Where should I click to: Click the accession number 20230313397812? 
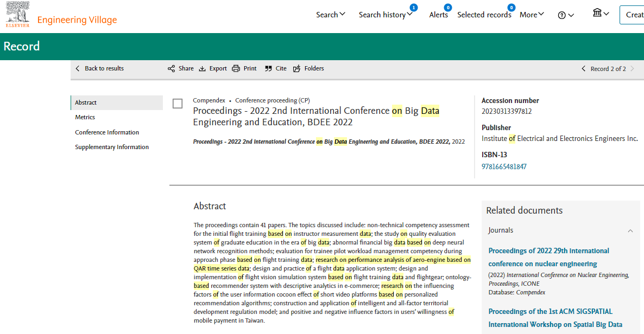pyautogui.click(x=507, y=111)
